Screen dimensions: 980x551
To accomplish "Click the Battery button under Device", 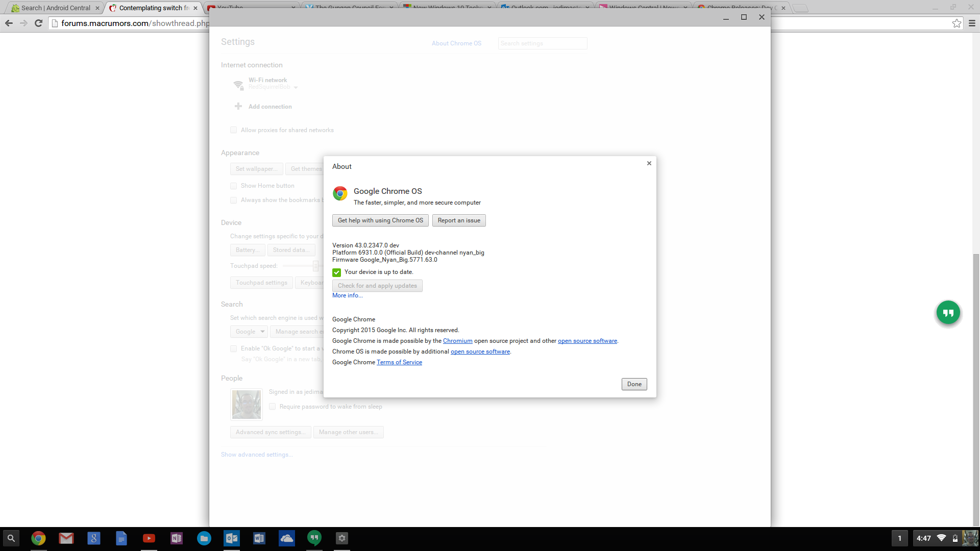I will point(248,250).
